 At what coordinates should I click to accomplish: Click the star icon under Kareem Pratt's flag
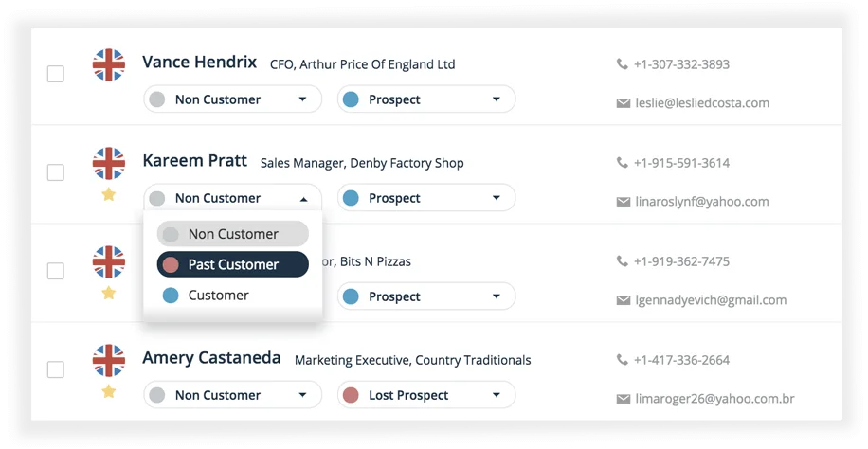click(108, 194)
